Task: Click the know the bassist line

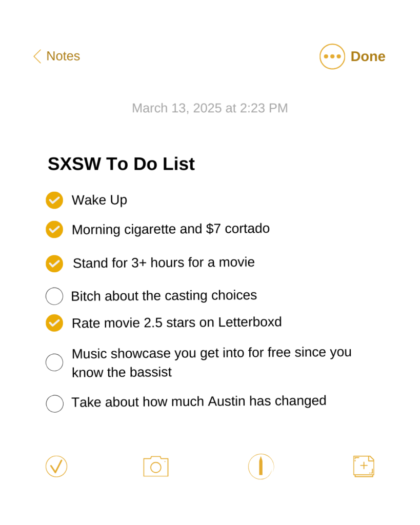Action: click(x=122, y=372)
